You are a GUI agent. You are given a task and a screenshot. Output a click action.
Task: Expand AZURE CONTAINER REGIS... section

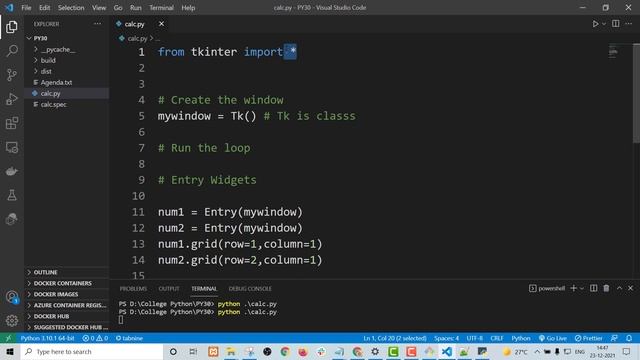tap(67, 305)
